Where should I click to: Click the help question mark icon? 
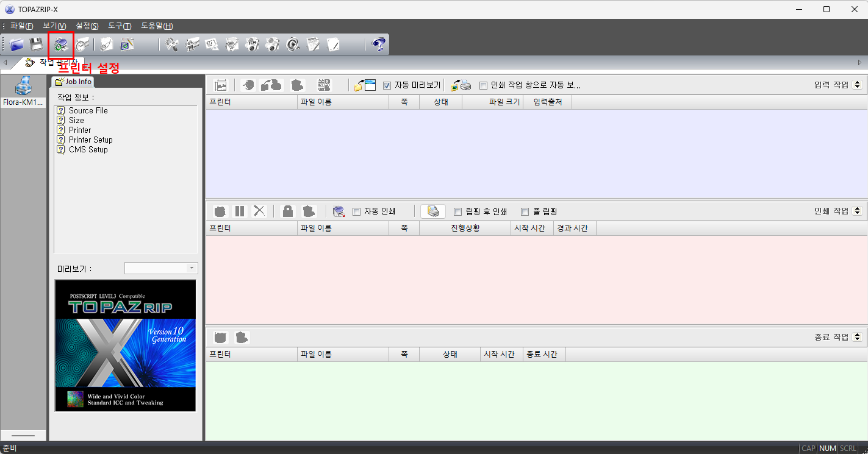(x=379, y=44)
